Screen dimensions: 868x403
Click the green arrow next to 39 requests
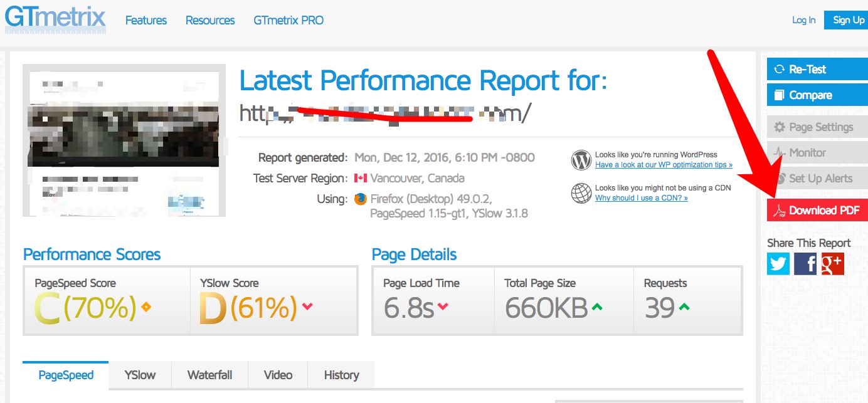[684, 306]
